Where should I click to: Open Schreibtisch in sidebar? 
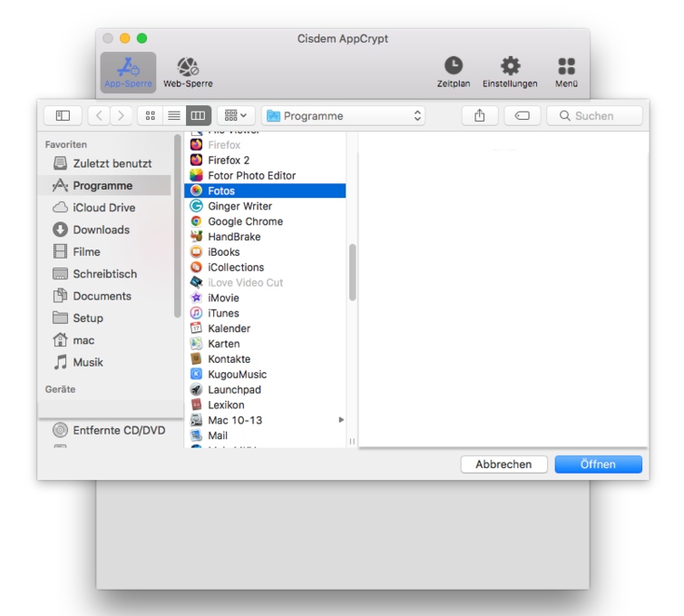104,274
